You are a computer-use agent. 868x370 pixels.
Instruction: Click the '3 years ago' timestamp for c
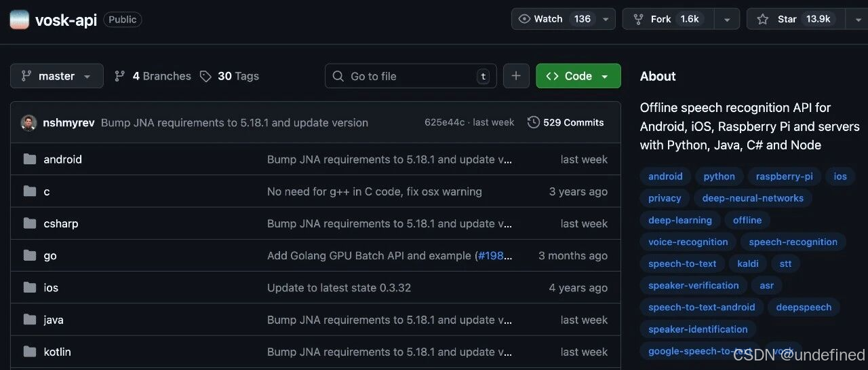[578, 191]
